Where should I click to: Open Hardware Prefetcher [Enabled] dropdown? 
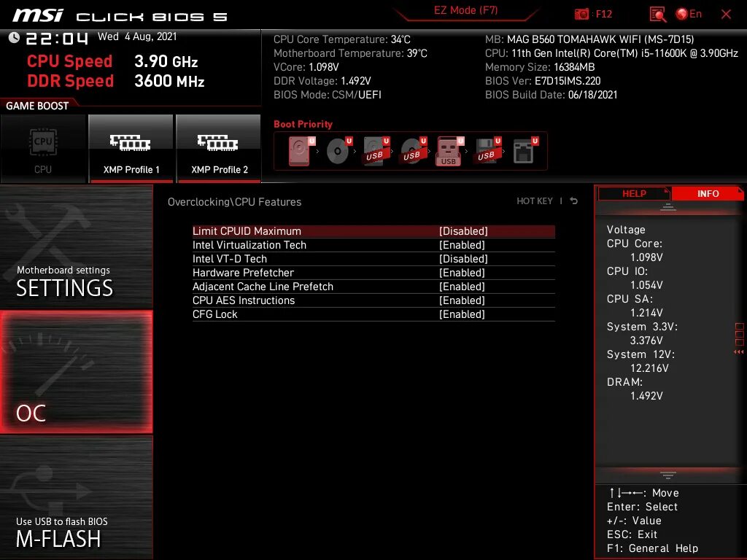click(462, 273)
